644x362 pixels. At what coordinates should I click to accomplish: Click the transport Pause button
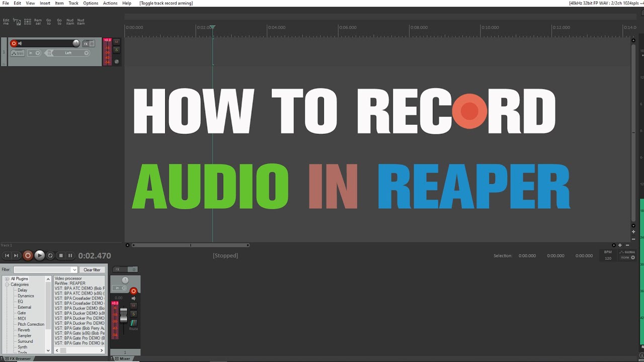[70, 256]
